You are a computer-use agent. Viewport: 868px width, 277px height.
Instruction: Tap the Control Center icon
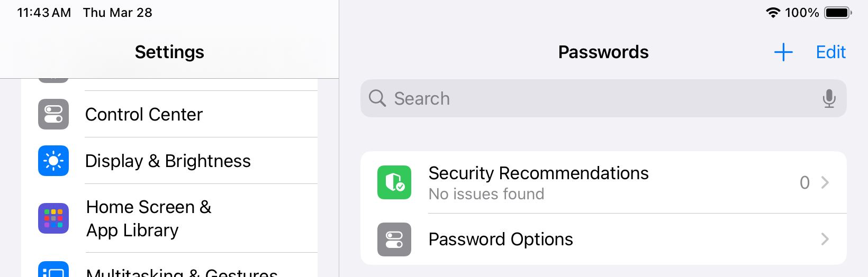click(53, 114)
